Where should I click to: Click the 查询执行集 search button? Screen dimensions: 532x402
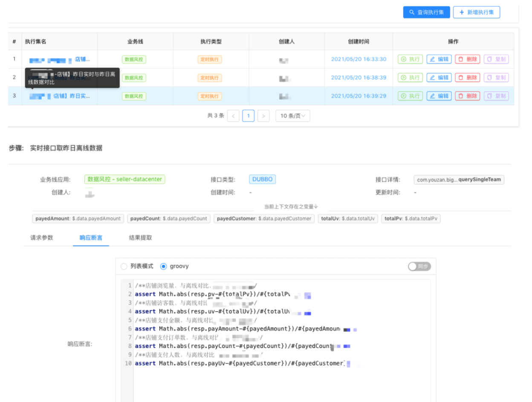click(x=426, y=12)
